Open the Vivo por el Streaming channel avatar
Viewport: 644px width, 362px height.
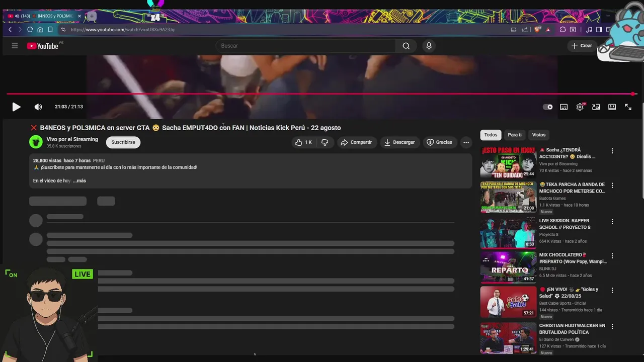click(x=36, y=142)
